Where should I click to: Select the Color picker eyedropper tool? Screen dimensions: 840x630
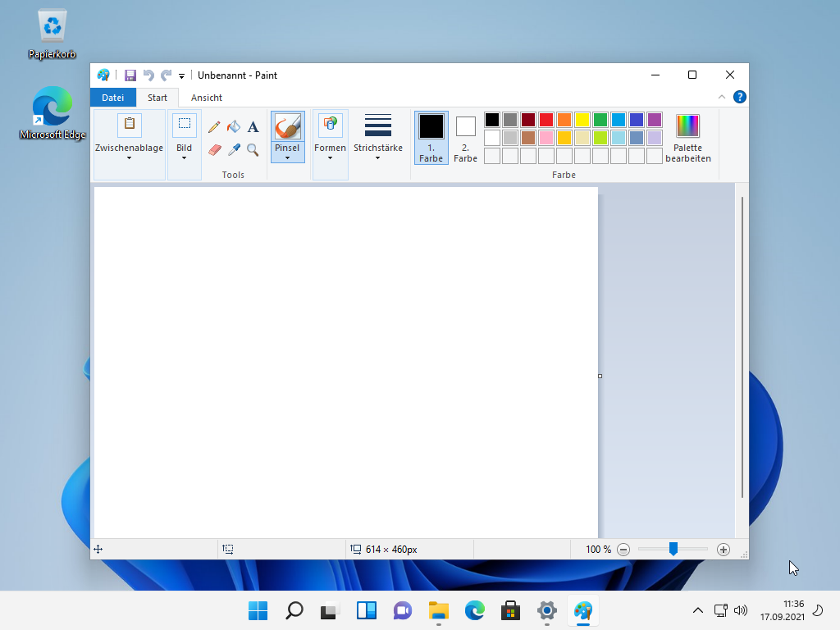point(234,150)
